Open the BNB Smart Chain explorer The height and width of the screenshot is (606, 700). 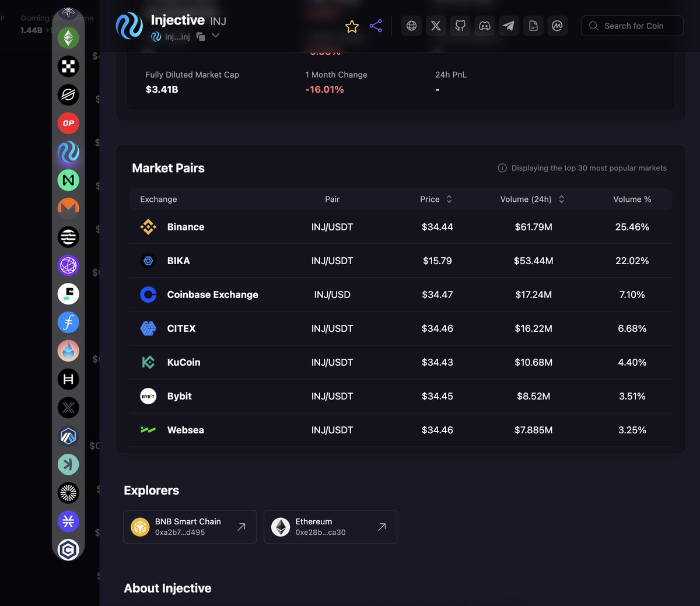[x=190, y=527]
